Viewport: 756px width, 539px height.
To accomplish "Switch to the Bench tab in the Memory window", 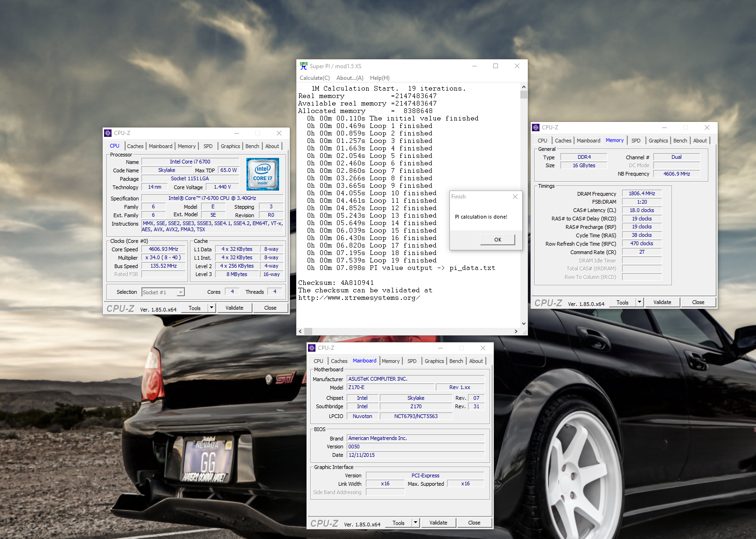I will click(680, 141).
